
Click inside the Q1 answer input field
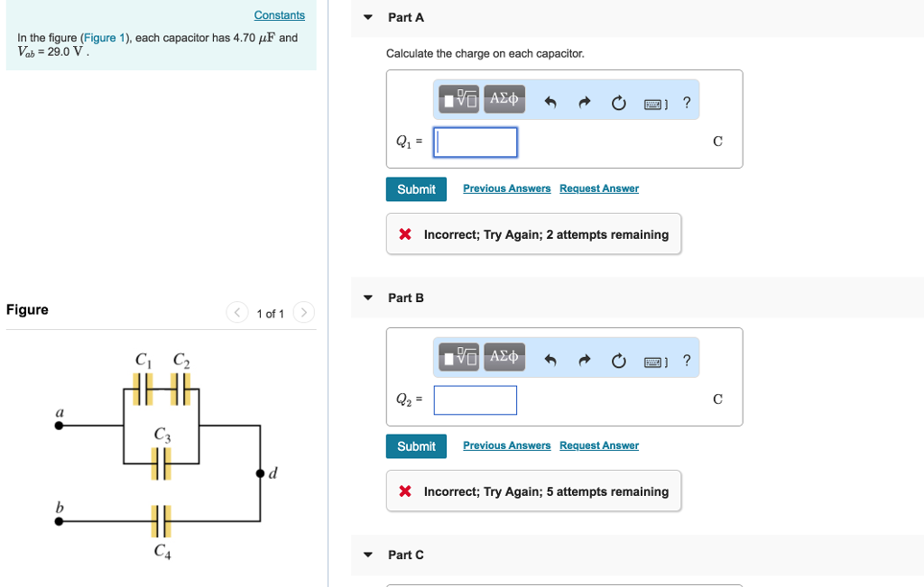(x=475, y=142)
